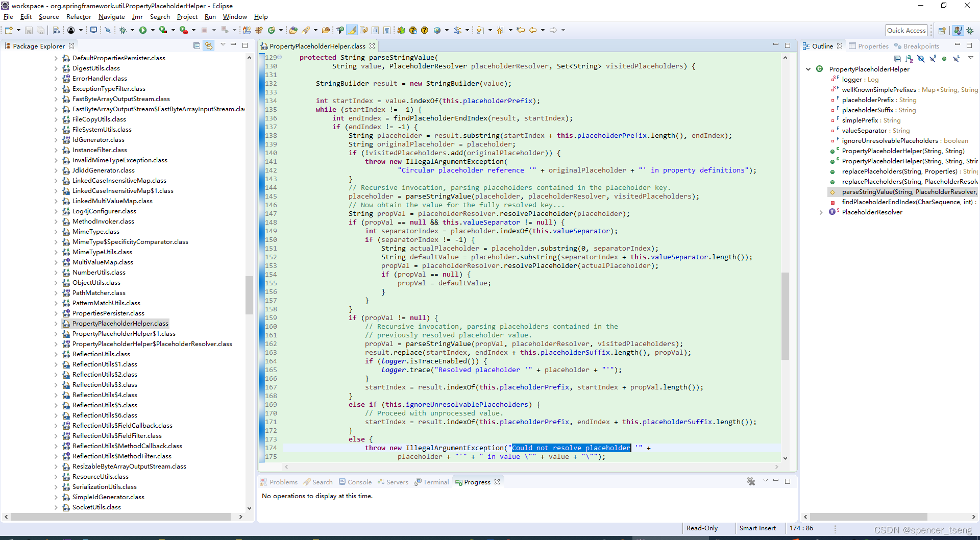Toggle Hide Fields filter in Outline view
Image resolution: width=980 pixels, height=540 pixels.
pyautogui.click(x=921, y=59)
